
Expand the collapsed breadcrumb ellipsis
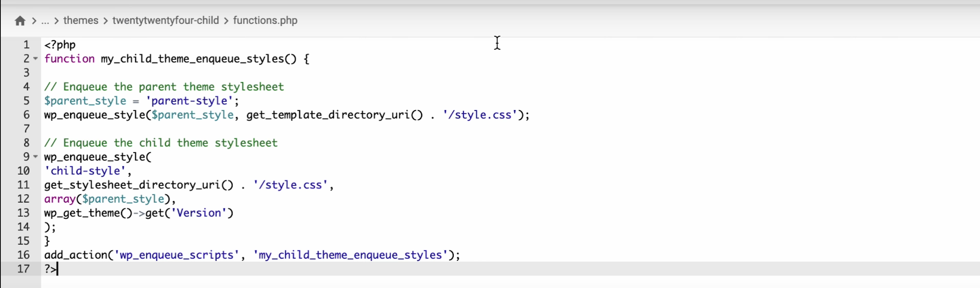point(45,21)
